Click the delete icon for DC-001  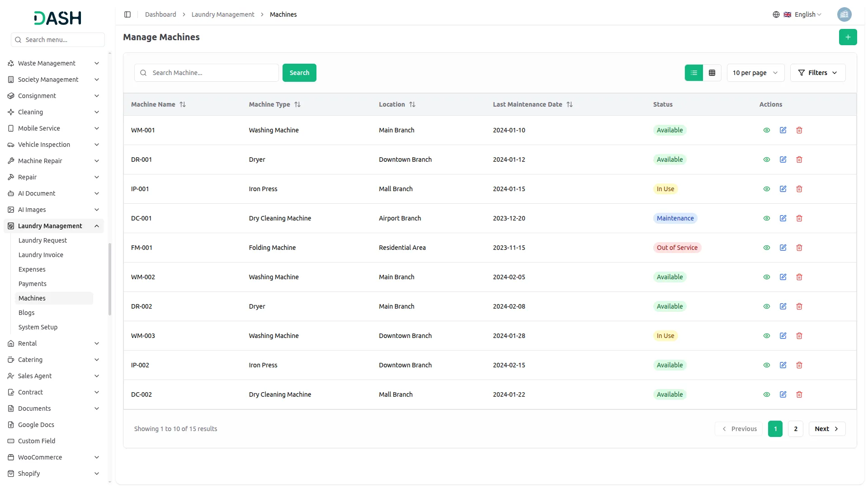tap(799, 218)
